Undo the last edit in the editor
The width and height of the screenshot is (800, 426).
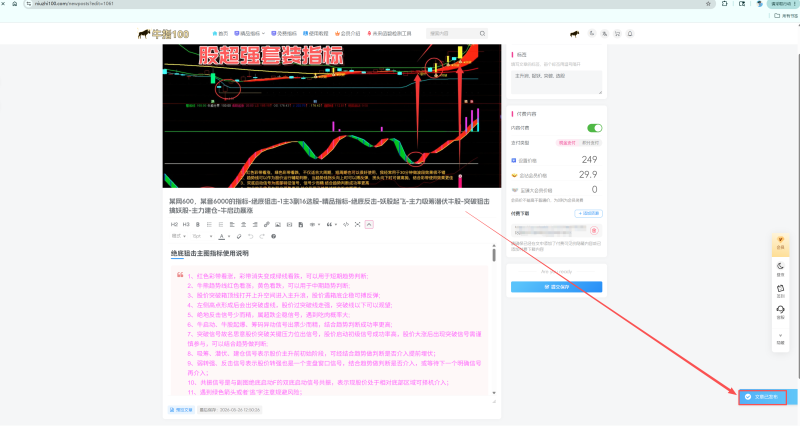(251, 236)
